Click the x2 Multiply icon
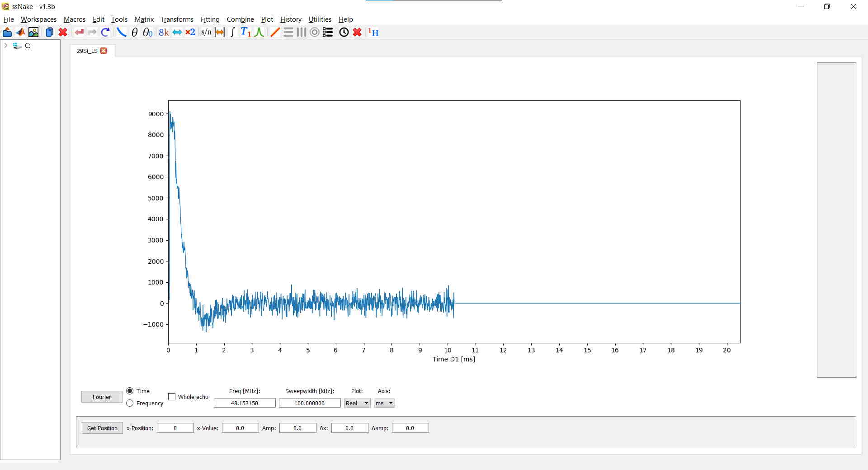The width and height of the screenshot is (868, 470). pyautogui.click(x=190, y=32)
